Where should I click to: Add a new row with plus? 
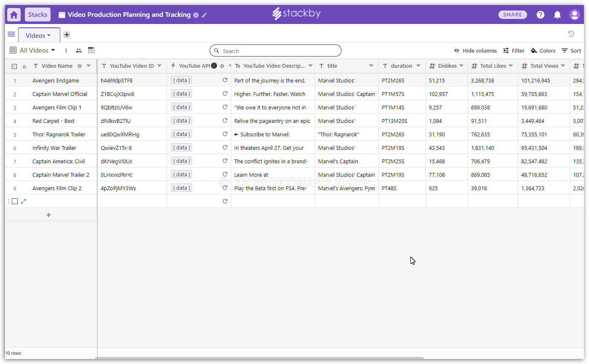(x=48, y=215)
